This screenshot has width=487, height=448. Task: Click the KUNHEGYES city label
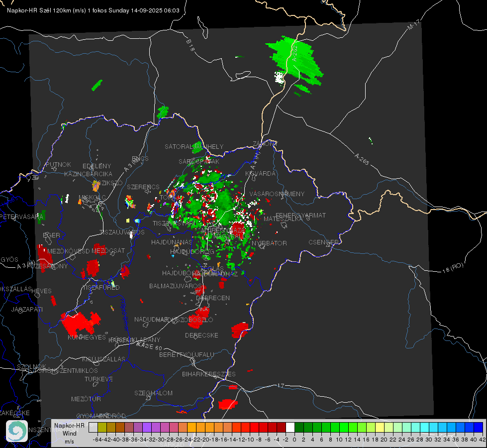[x=87, y=337]
